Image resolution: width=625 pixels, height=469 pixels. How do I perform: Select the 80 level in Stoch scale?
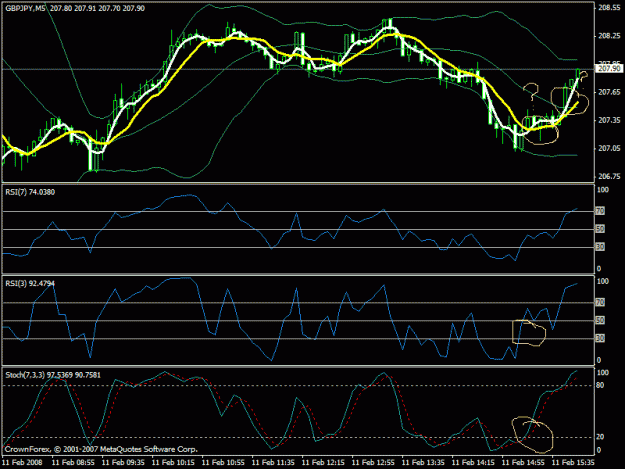click(600, 385)
